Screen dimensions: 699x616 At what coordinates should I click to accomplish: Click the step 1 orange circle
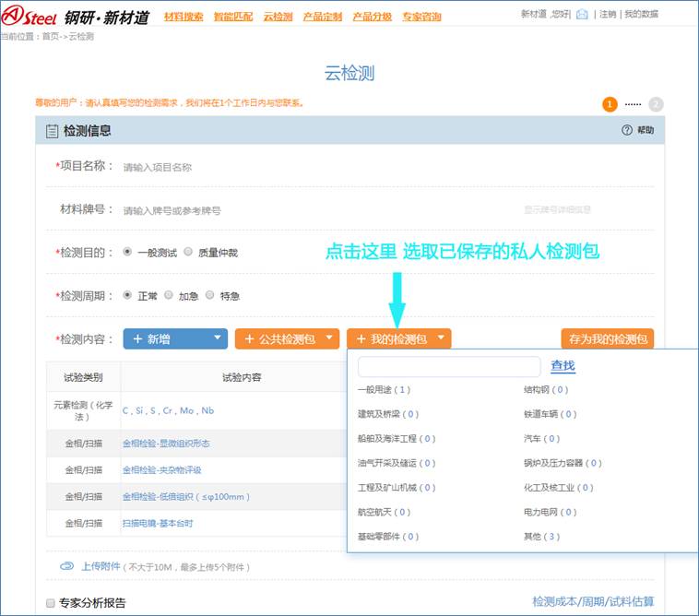click(x=610, y=104)
